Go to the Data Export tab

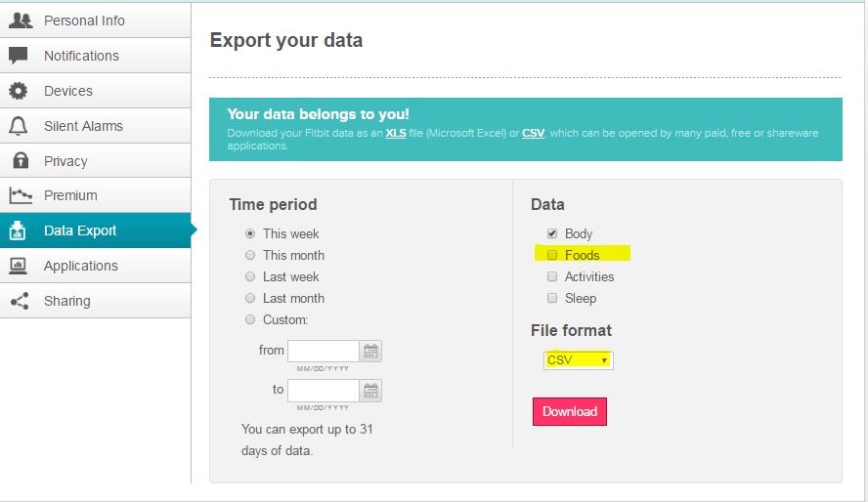[80, 230]
